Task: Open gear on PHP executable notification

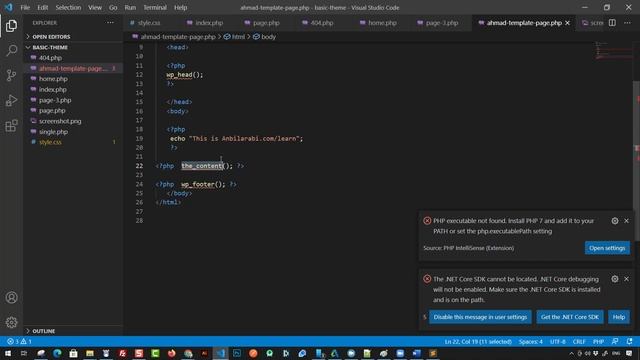Action: [x=615, y=221]
